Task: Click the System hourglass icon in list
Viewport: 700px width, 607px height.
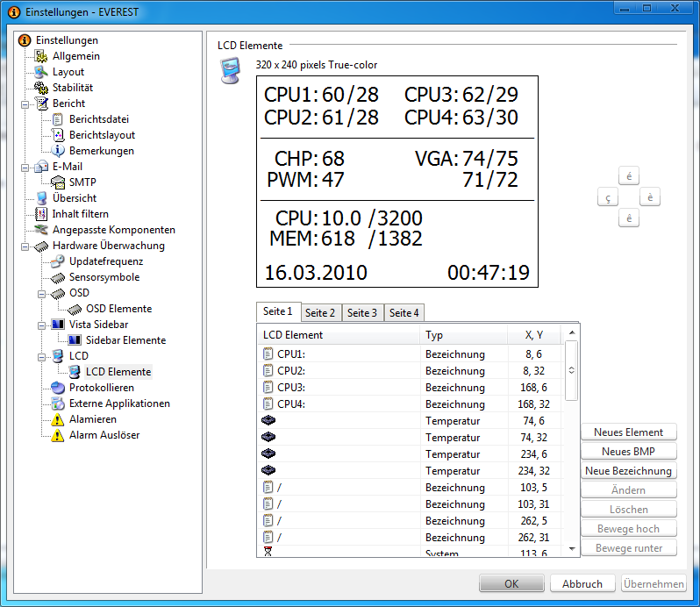Action: pyautogui.click(x=268, y=552)
